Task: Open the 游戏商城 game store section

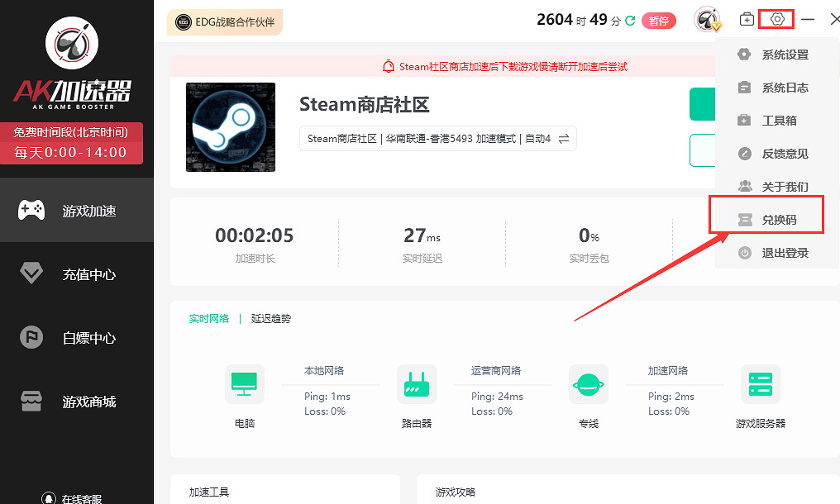Action: pos(76,402)
